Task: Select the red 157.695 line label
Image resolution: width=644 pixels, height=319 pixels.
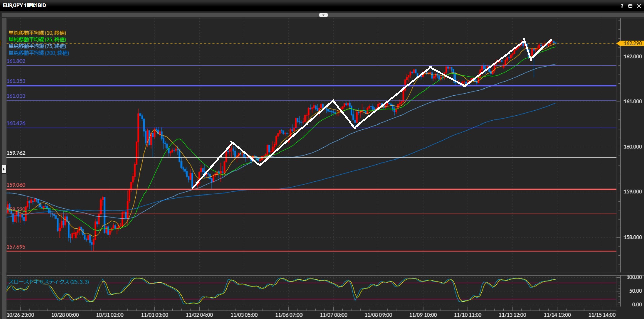Action: pyautogui.click(x=16, y=247)
